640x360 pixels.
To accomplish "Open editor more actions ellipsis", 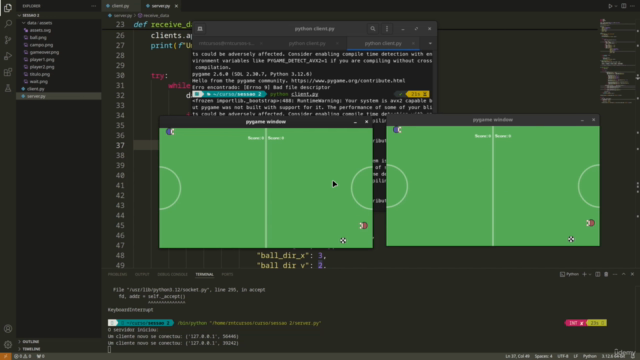I will pyautogui.click(x=632, y=6).
